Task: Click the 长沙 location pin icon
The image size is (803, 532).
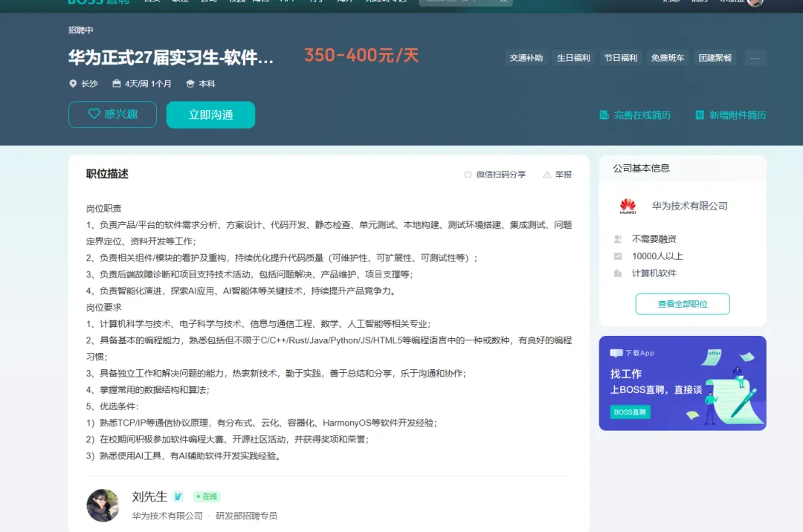Action: 73,83
